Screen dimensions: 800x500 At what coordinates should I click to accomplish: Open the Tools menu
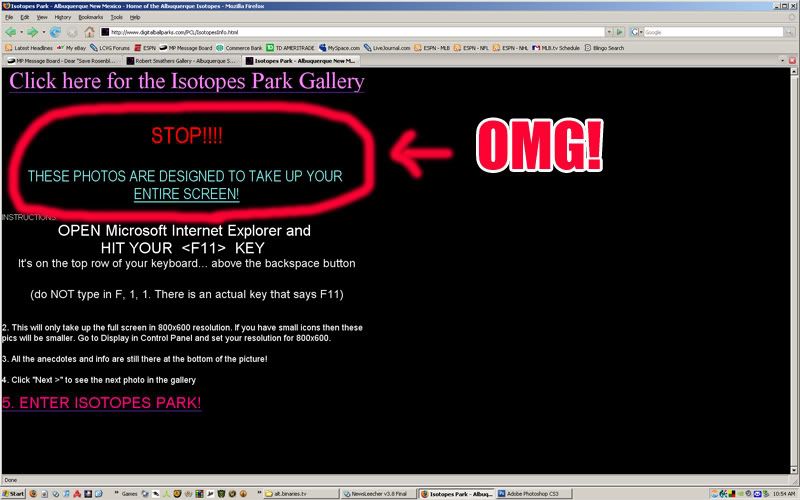pos(117,17)
